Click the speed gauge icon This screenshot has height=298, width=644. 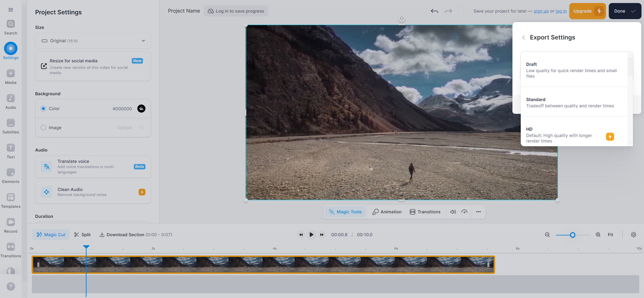(464, 212)
